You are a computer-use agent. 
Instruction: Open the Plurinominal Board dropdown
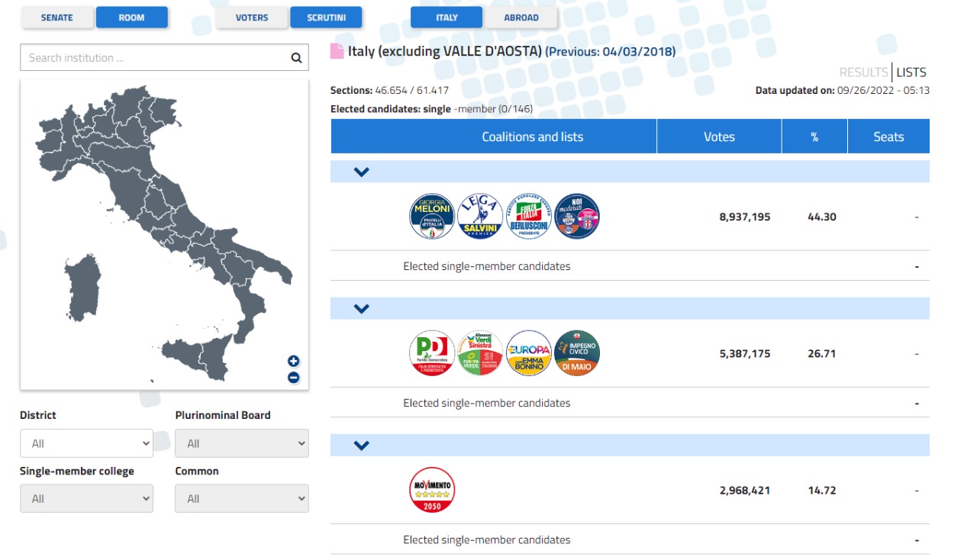[242, 443]
